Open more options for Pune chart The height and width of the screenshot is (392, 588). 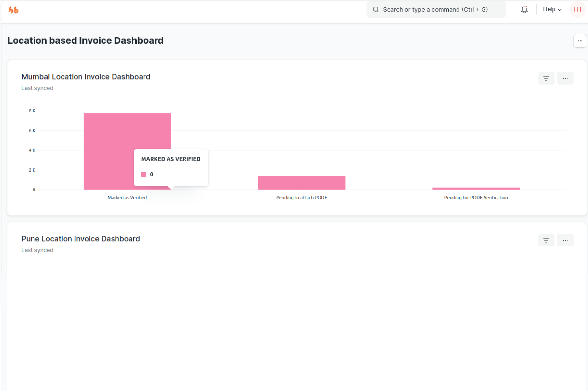click(x=565, y=240)
